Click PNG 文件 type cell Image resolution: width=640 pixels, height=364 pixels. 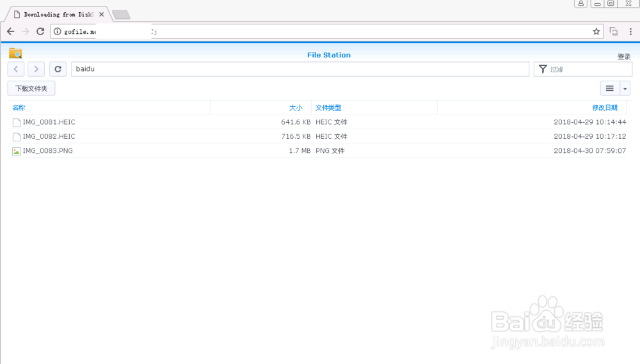pyautogui.click(x=330, y=150)
